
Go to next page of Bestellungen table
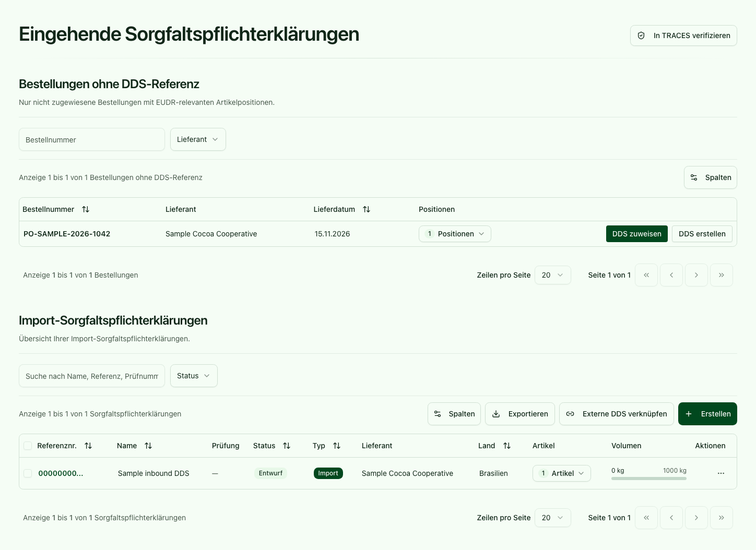coord(696,275)
